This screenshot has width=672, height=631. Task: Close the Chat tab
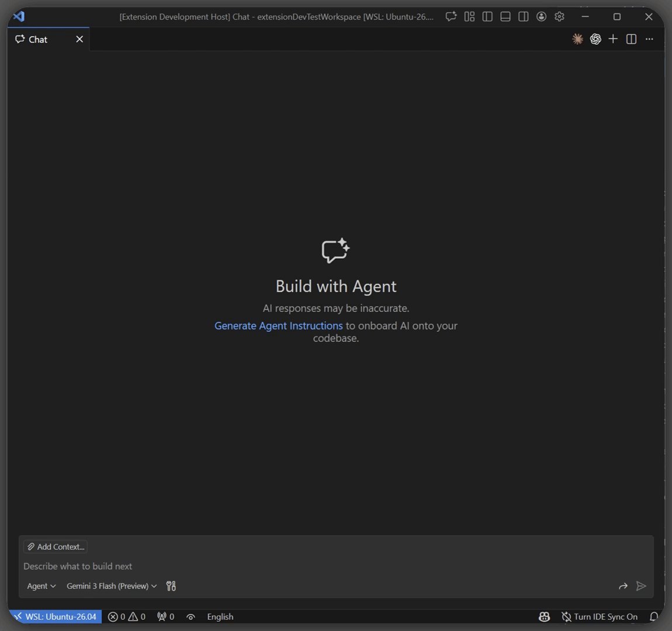(79, 39)
